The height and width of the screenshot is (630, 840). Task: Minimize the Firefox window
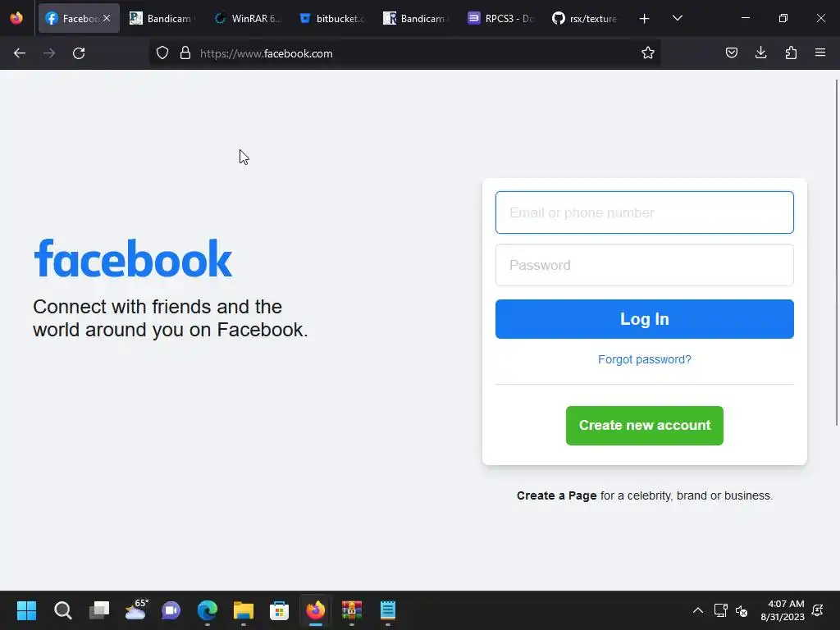click(x=745, y=18)
